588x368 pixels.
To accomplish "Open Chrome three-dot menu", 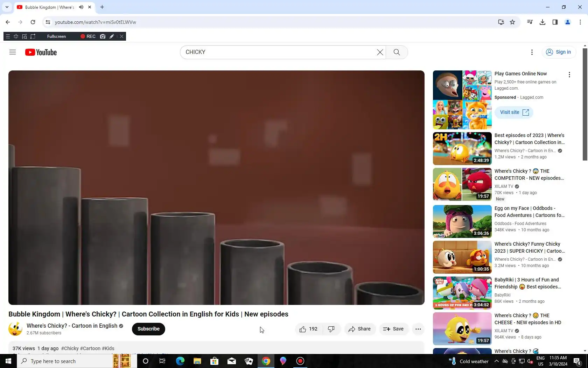I will (580, 22).
